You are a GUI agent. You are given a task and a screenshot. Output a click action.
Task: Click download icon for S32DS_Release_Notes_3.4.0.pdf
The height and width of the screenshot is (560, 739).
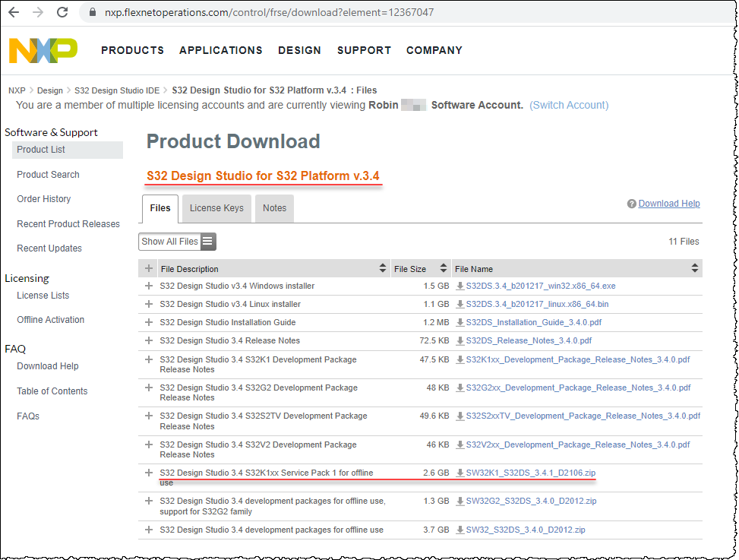460,341
